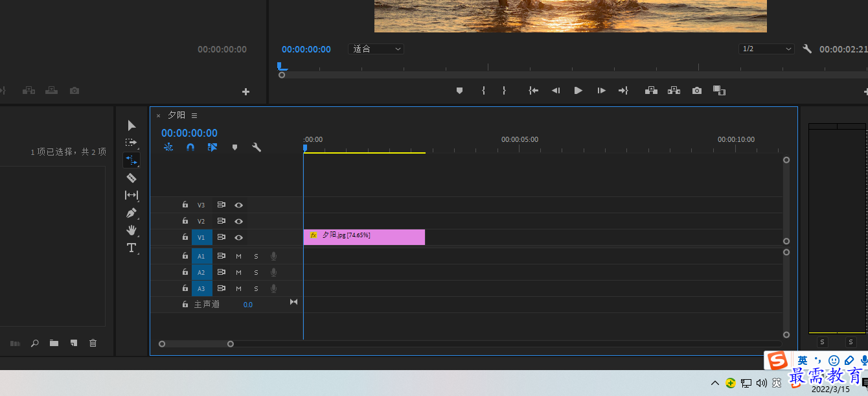The image size is (868, 396).
Task: Click the Extract button
Action: click(674, 91)
